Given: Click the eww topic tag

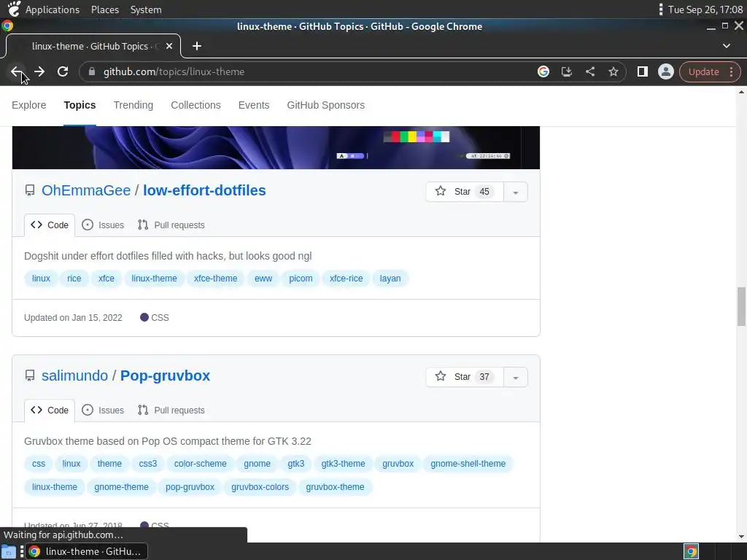Looking at the screenshot, I should (263, 279).
